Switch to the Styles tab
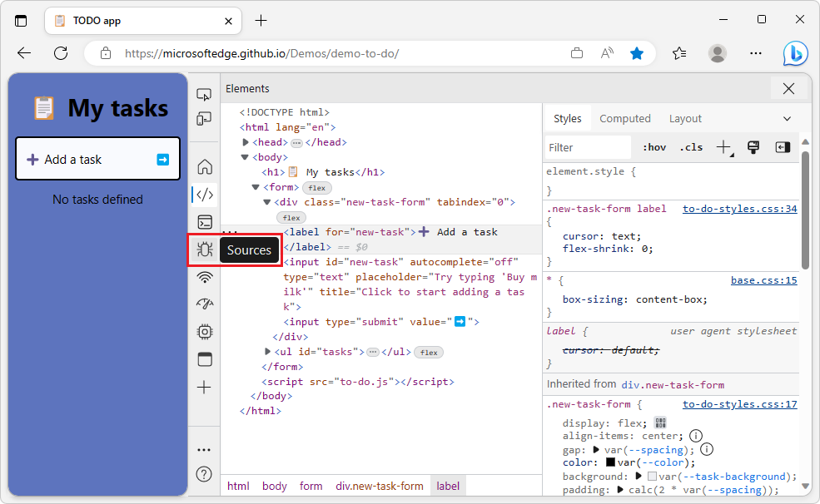Screen dimensions: 820x504 (x=568, y=119)
